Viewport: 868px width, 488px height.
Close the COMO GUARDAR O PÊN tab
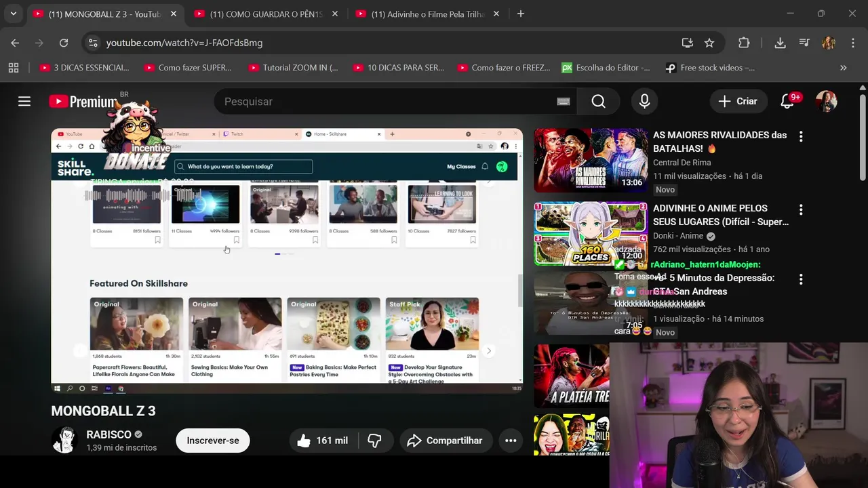coord(335,14)
